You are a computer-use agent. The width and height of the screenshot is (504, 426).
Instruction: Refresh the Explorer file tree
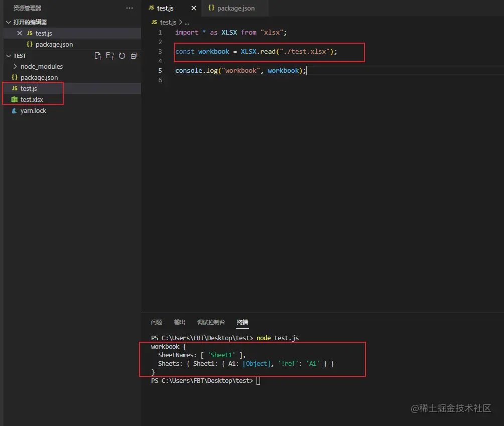(122, 56)
